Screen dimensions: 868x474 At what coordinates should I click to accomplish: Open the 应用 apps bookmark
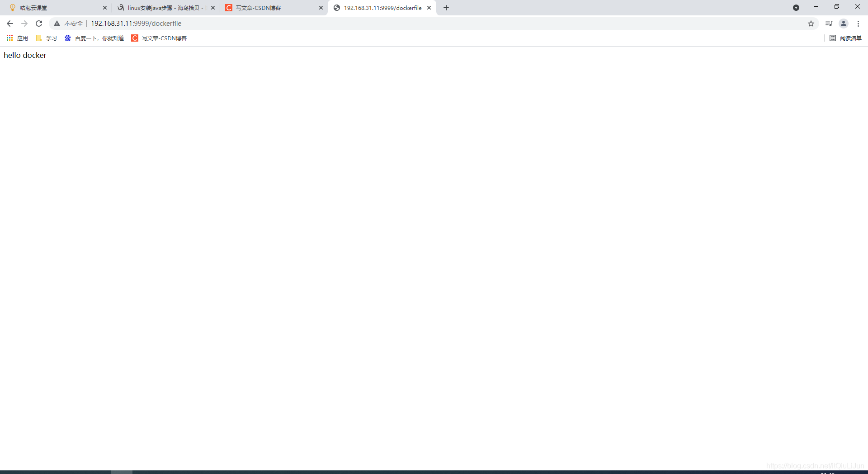coord(17,38)
